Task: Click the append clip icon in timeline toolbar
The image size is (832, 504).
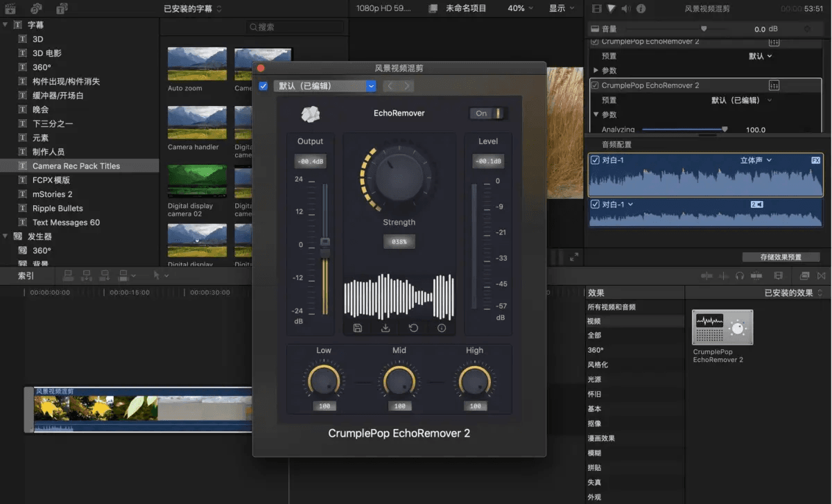Action: click(105, 275)
